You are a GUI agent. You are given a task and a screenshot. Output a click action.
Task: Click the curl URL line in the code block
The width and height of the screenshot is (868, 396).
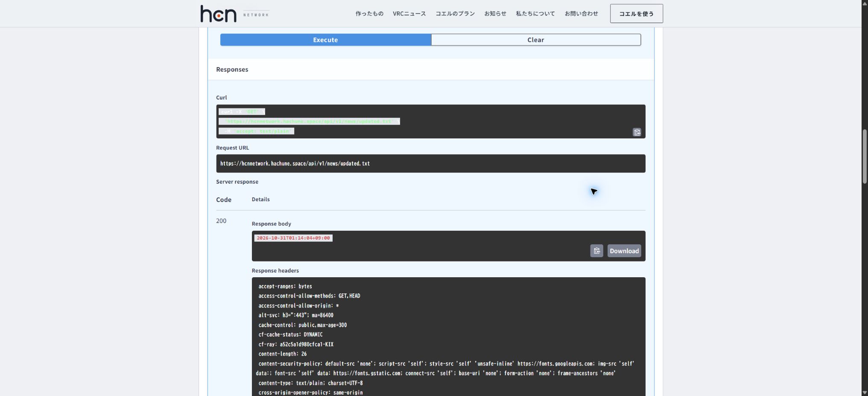(309, 121)
